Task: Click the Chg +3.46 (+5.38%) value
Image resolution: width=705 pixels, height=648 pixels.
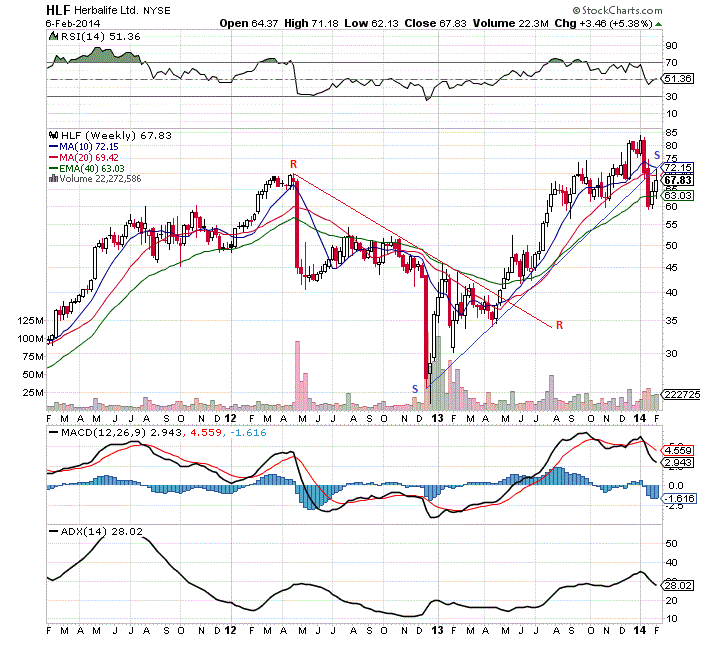Action: pyautogui.click(x=603, y=23)
